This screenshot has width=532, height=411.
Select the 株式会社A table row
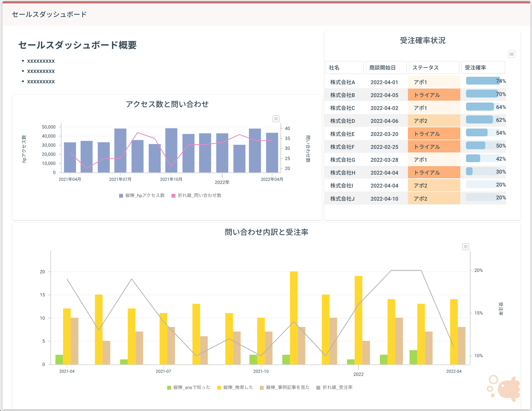pos(343,82)
